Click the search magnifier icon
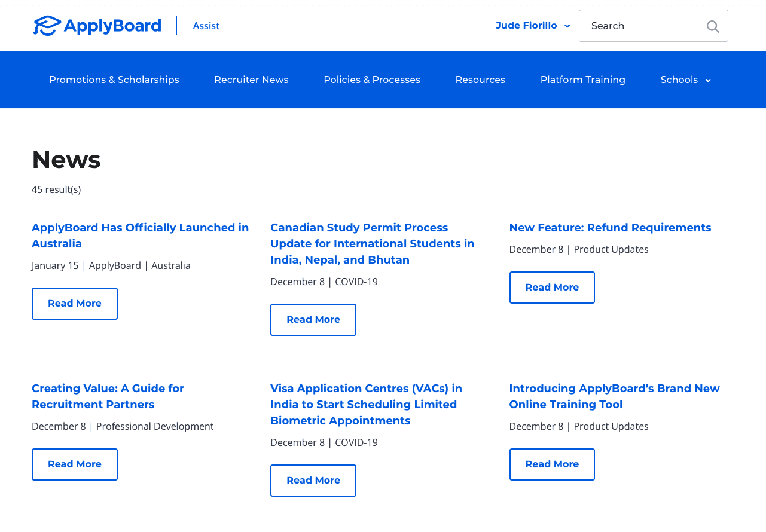This screenshot has height=532, width=766. (x=712, y=26)
